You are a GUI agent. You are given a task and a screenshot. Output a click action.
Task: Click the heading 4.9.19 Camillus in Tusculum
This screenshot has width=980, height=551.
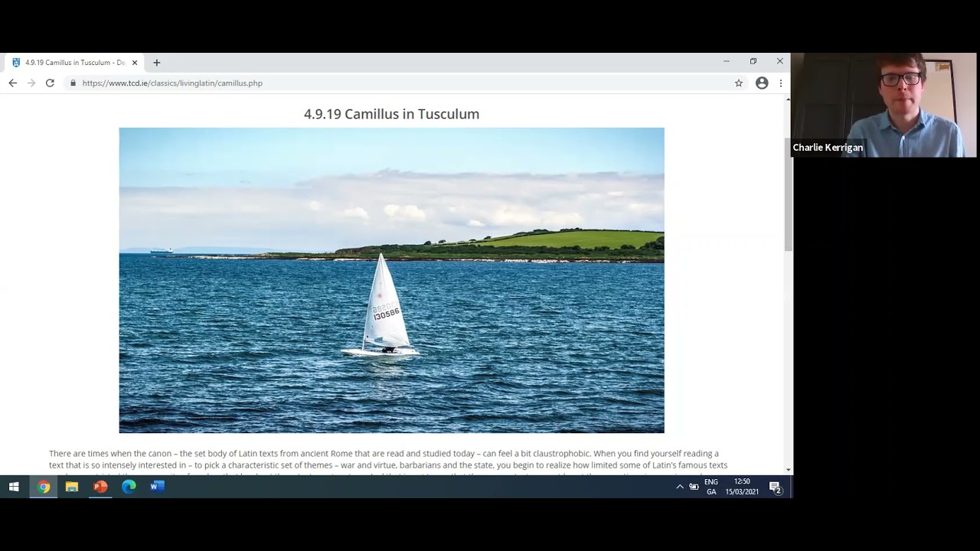click(391, 114)
